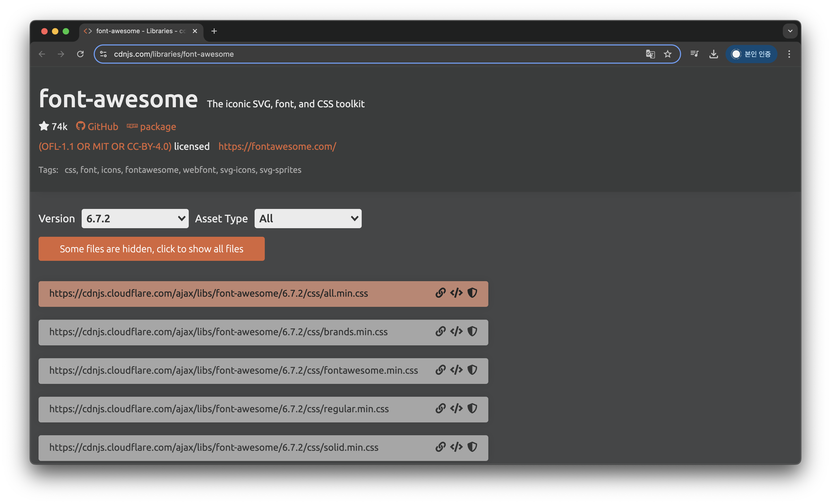Select the fontawesome.min.css URL row
This screenshot has height=504, width=831.
point(263,371)
